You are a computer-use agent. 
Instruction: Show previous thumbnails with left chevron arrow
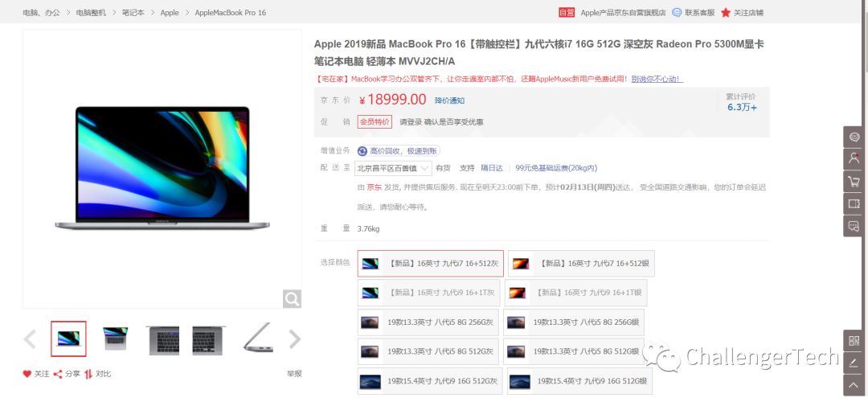click(x=30, y=339)
